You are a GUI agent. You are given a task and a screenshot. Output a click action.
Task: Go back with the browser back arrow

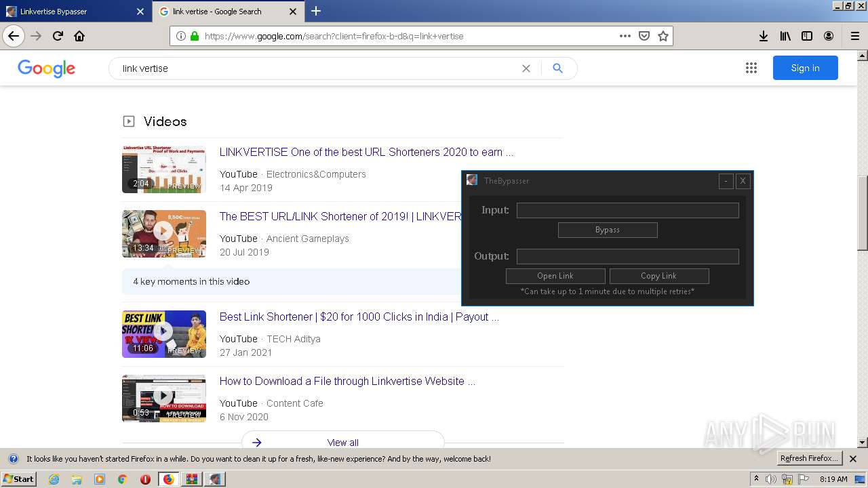pyautogui.click(x=14, y=36)
